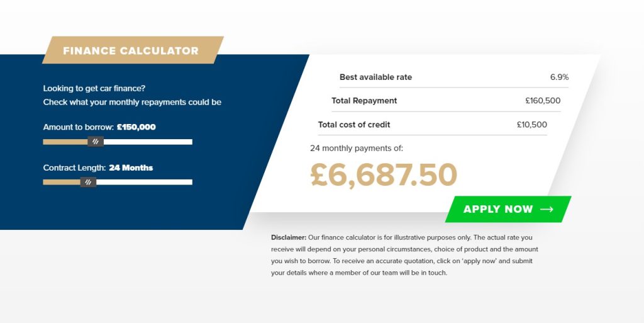This screenshot has height=323, width=644.
Task: Click the unfilled part of the Contract Length track
Action: coord(144,182)
